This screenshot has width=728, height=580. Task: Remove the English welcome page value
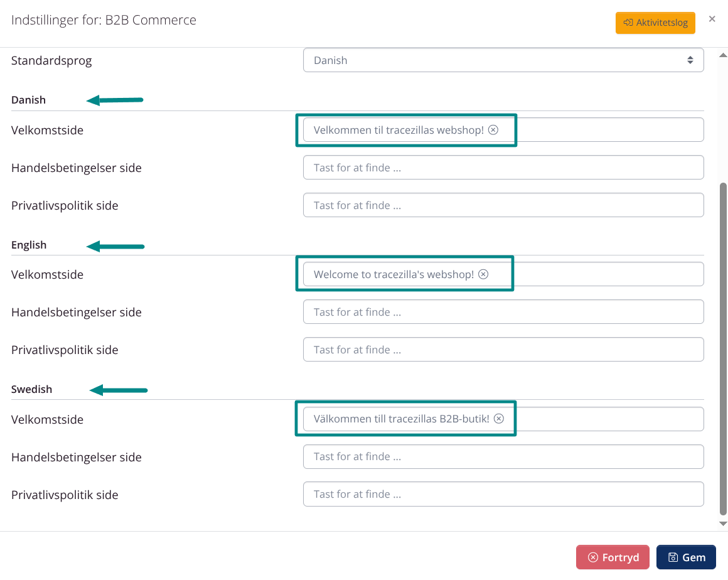[483, 274]
